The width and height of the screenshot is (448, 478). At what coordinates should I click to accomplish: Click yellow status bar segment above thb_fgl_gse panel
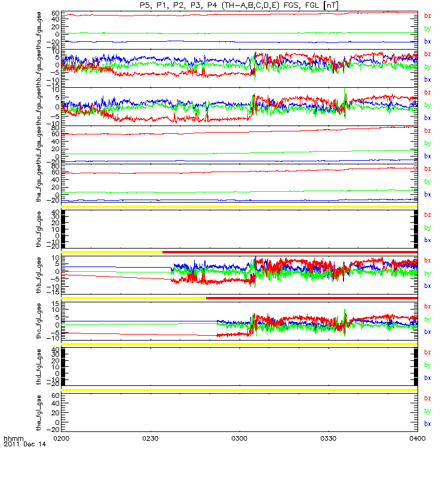(112, 252)
